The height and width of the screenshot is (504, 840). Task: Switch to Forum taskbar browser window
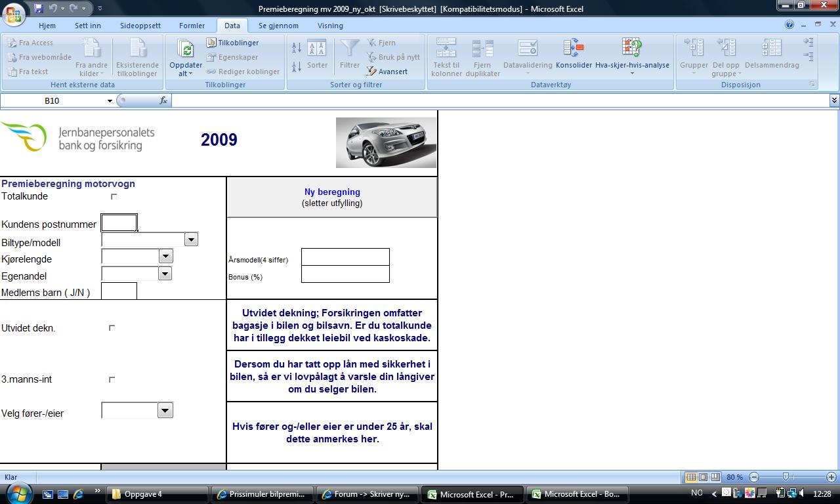pos(367,494)
